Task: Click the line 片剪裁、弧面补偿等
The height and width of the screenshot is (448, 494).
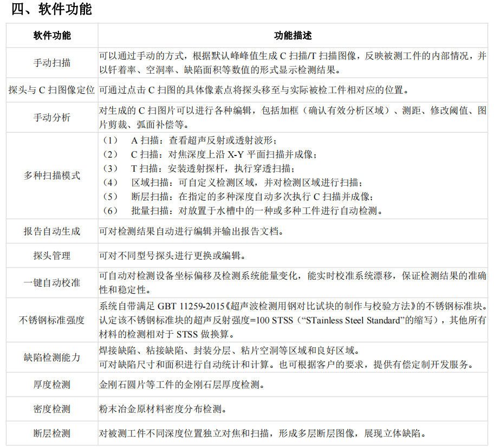Action: coord(144,125)
